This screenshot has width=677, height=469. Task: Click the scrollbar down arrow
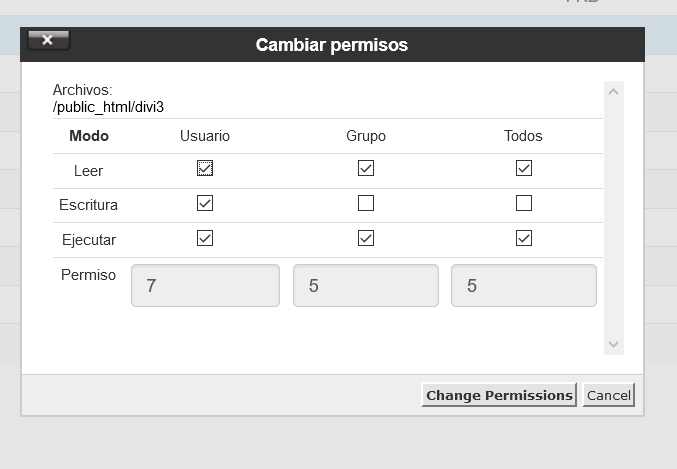pyautogui.click(x=614, y=344)
